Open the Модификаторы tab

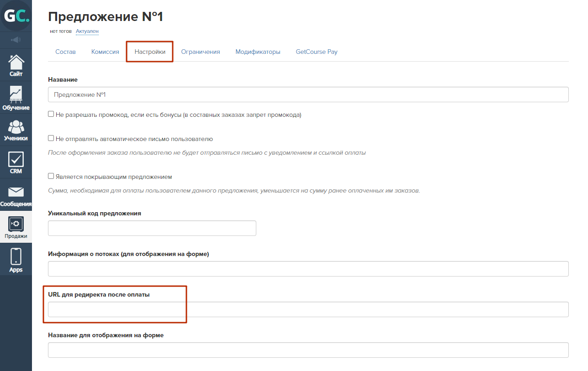(258, 52)
